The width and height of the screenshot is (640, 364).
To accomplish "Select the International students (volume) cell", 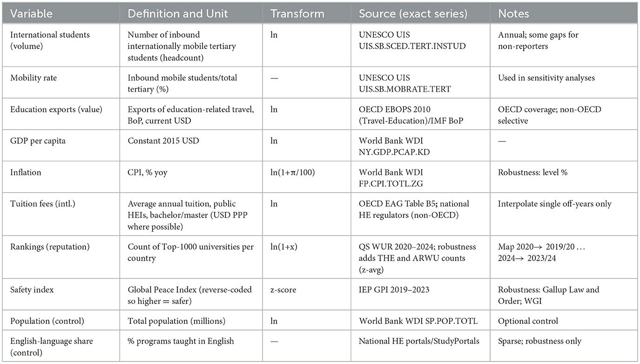I will point(50,40).
